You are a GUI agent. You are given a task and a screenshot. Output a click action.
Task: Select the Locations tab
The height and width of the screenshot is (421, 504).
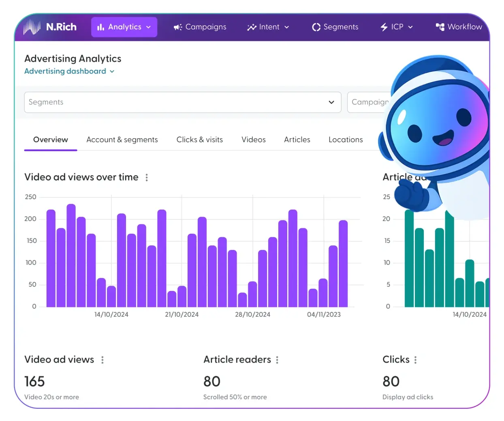(x=346, y=140)
